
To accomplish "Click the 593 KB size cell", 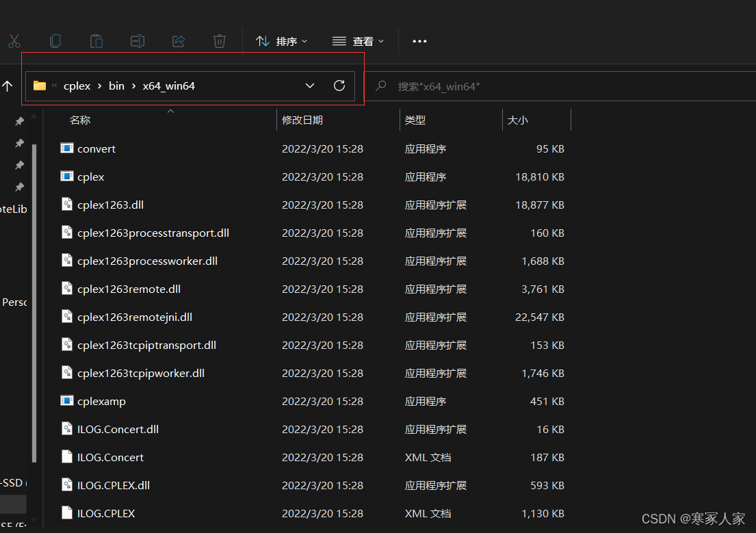I will click(x=547, y=485).
